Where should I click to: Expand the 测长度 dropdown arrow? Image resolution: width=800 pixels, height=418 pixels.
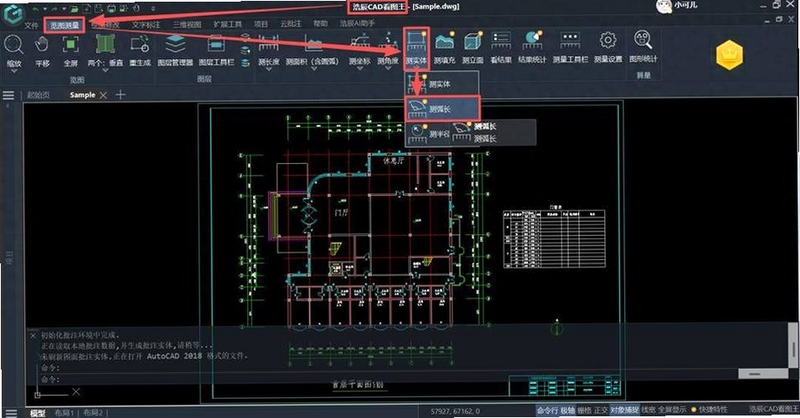pyautogui.click(x=269, y=69)
